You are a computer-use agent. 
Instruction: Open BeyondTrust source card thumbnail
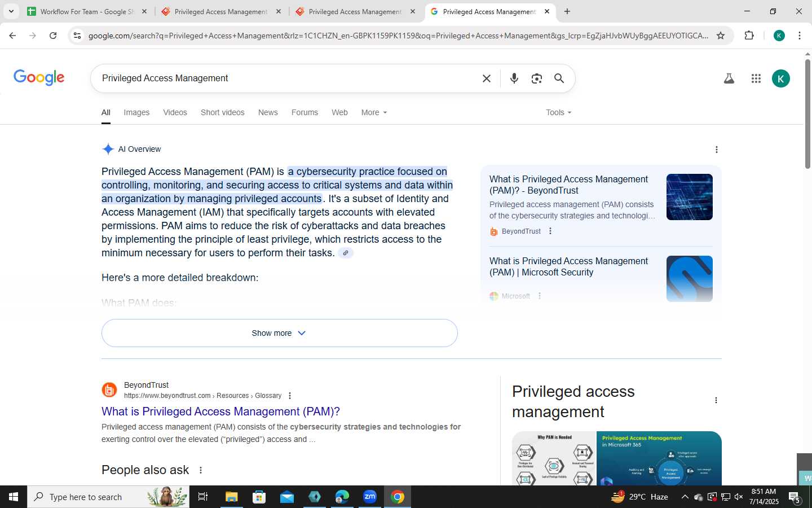click(x=689, y=197)
